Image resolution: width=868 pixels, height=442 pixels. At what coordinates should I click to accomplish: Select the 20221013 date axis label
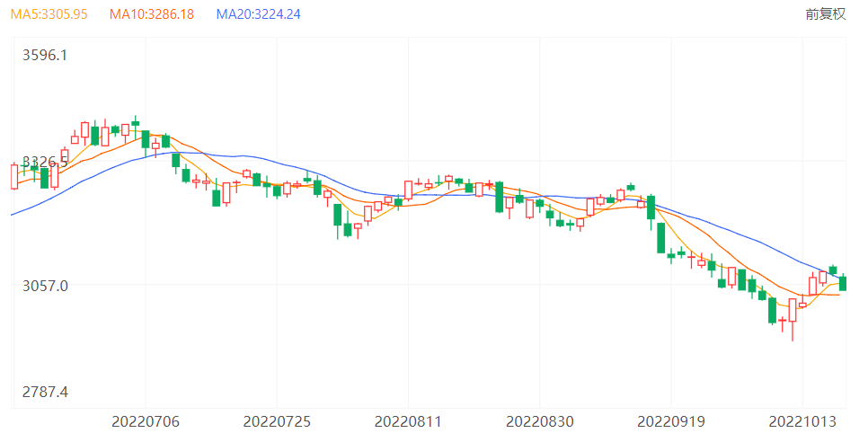[802, 422]
